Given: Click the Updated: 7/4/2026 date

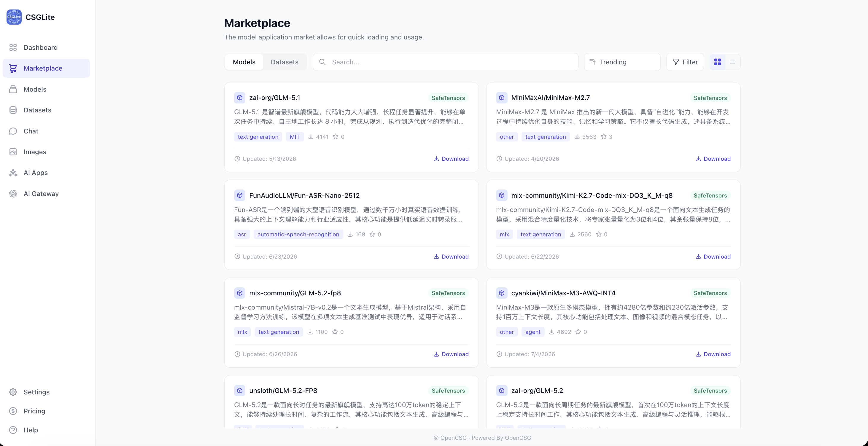Looking at the screenshot, I should click(530, 354).
